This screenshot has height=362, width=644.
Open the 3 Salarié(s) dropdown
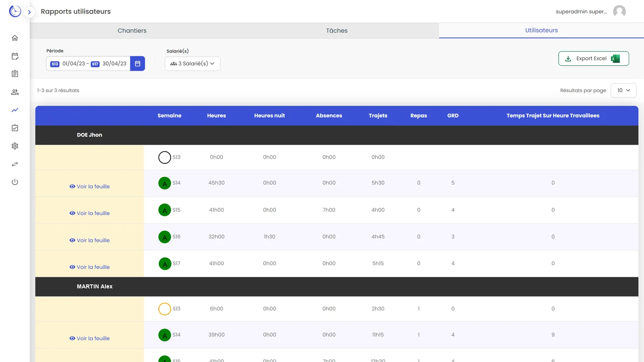coord(192,64)
